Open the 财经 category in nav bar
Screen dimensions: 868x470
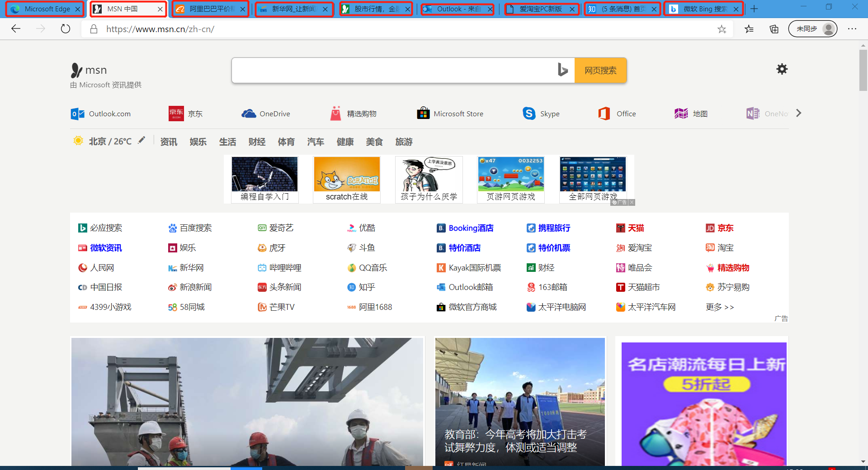pyautogui.click(x=257, y=142)
